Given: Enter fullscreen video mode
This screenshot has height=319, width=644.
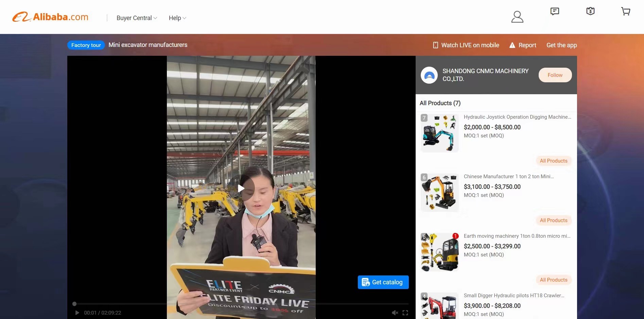Looking at the screenshot, I should pyautogui.click(x=405, y=313).
